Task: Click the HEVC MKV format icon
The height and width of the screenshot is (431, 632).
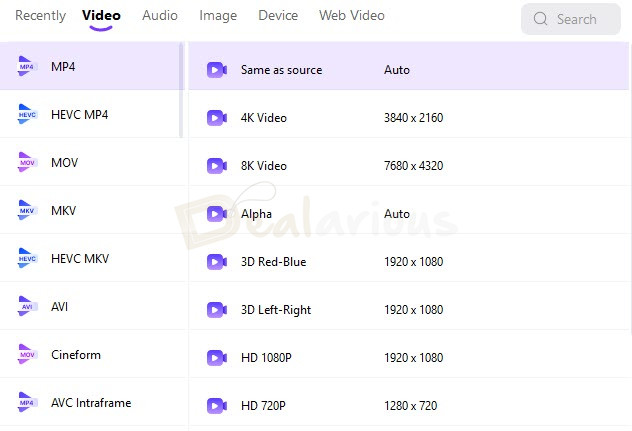Action: (x=27, y=258)
